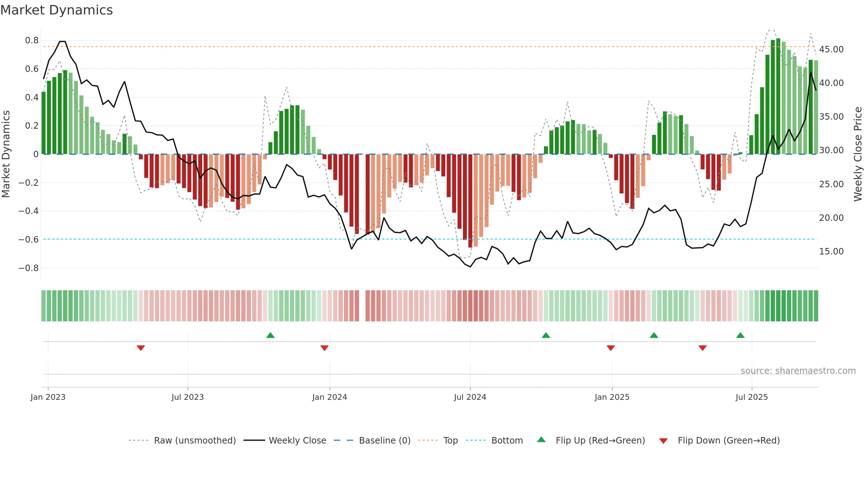Click the tallest dark green bar near Aug 2025
This screenshot has height=488, width=868.
click(x=778, y=96)
